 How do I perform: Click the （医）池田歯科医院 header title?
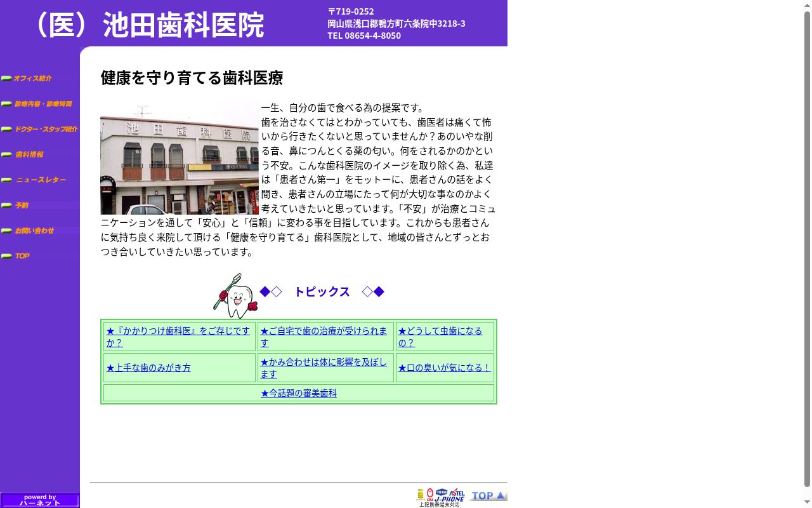pyautogui.click(x=147, y=25)
